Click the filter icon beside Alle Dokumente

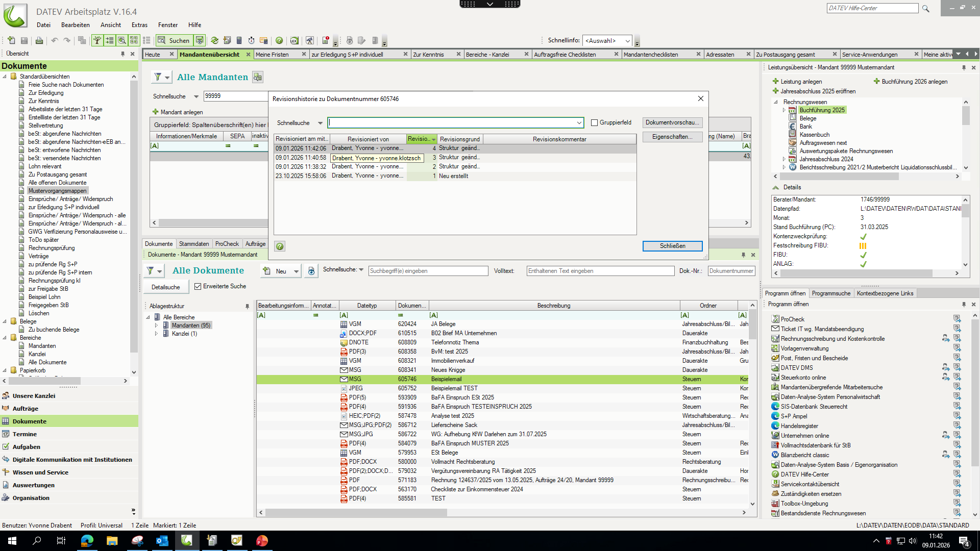[x=151, y=271]
